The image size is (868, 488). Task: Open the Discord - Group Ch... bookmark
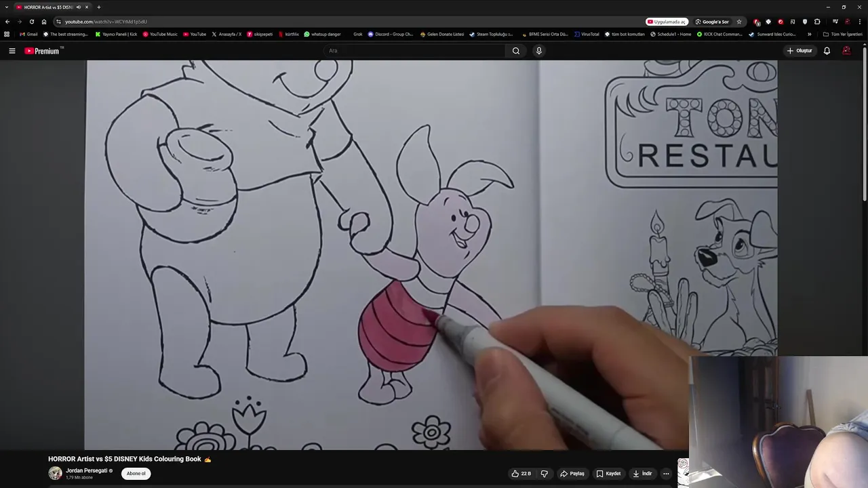(391, 34)
